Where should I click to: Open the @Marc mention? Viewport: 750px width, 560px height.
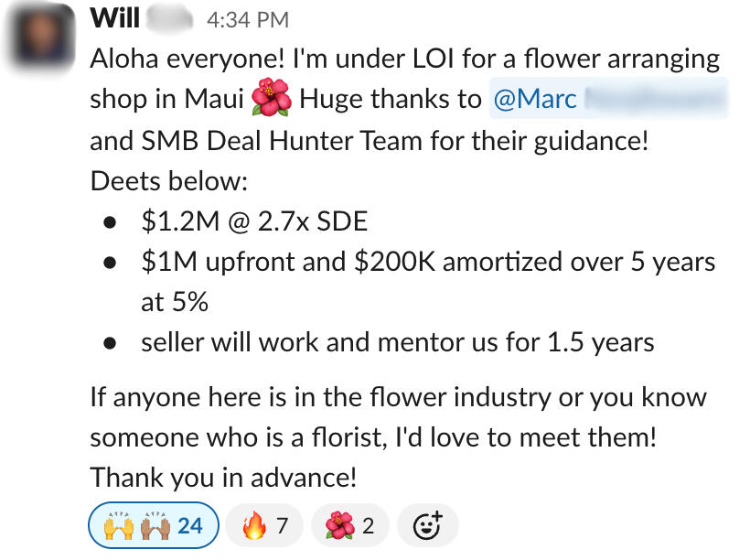(535, 99)
